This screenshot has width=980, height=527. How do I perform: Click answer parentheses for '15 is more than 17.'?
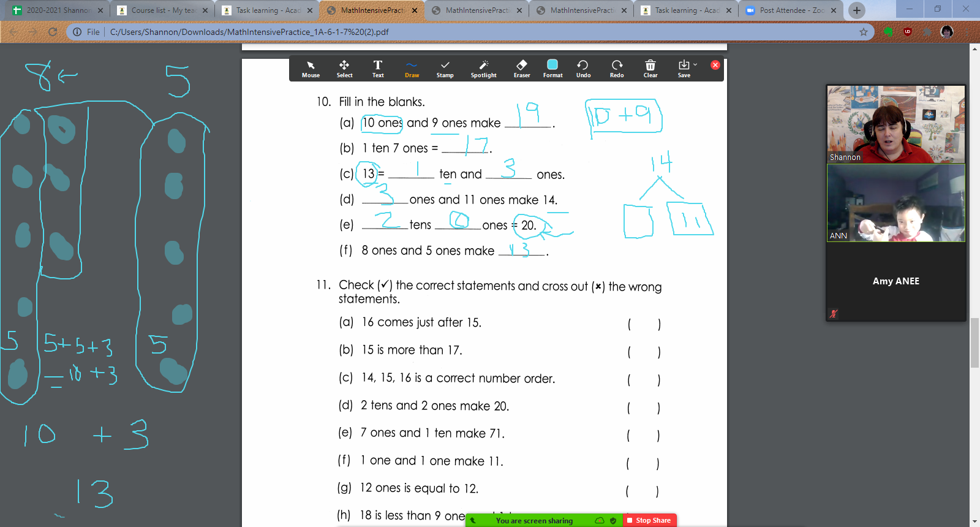click(x=644, y=352)
